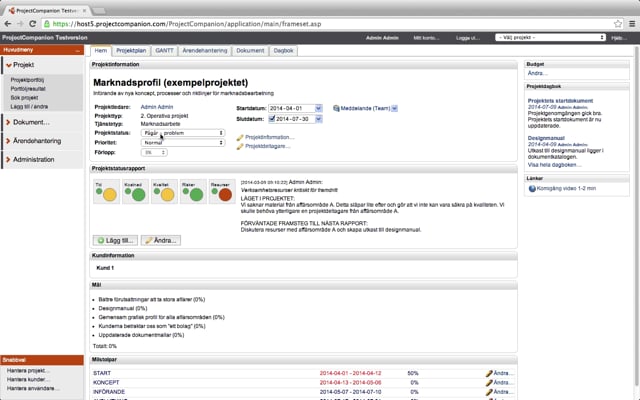The height and width of the screenshot is (400, 640).
Task: Switch to the Dagbok tab
Action: coord(283,51)
